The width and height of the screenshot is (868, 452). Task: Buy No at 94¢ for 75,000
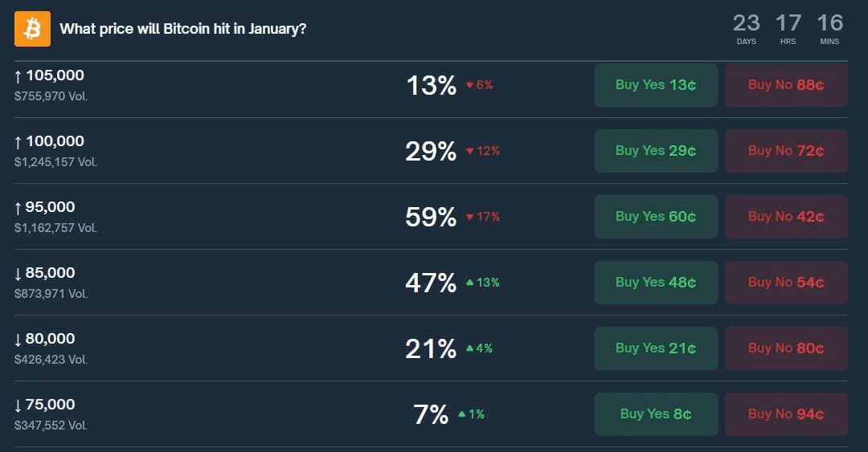point(786,414)
